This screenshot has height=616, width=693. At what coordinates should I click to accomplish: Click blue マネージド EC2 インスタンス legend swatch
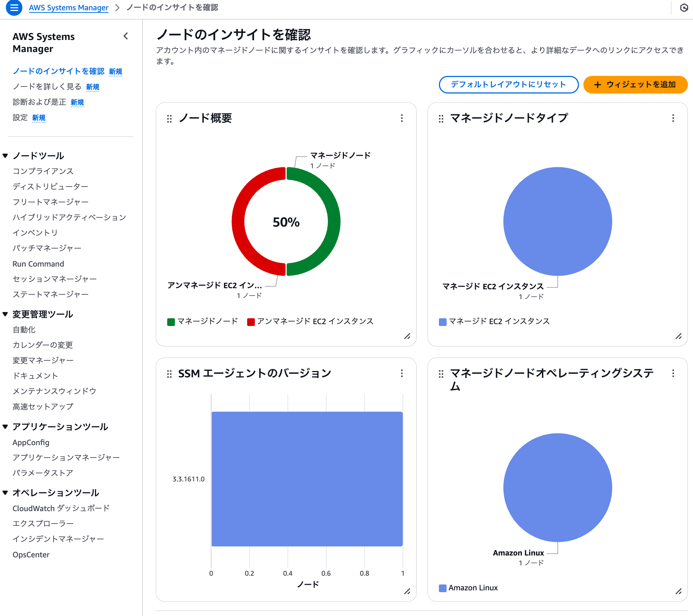(x=443, y=322)
